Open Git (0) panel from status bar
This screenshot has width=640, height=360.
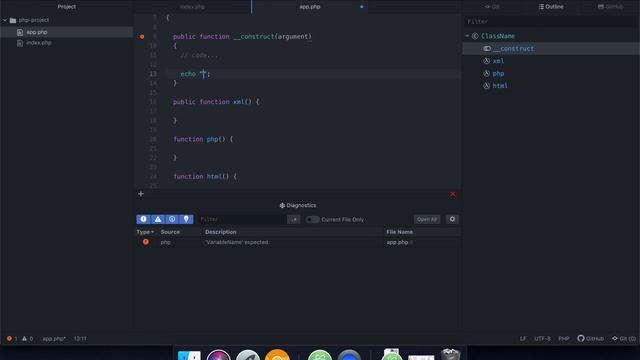624,338
